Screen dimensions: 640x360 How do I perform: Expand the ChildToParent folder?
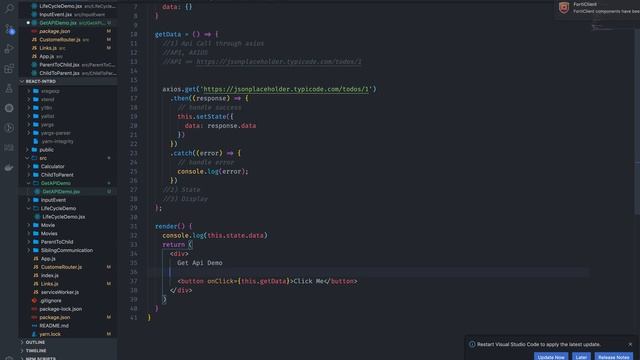coord(68,175)
